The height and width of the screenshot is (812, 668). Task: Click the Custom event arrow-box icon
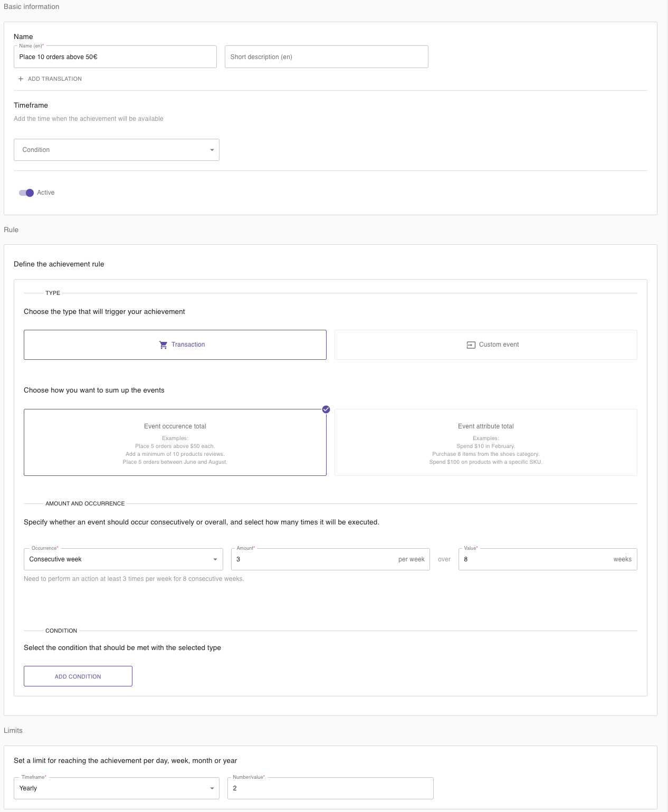pos(471,345)
